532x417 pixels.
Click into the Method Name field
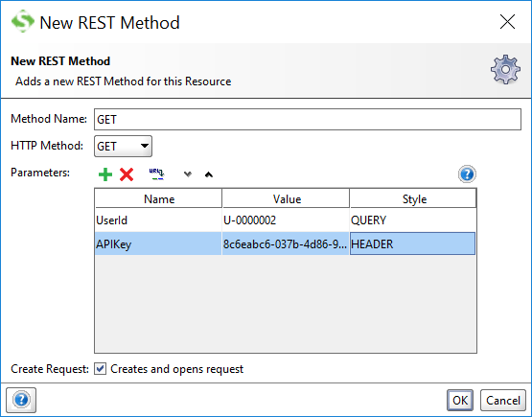pos(308,119)
